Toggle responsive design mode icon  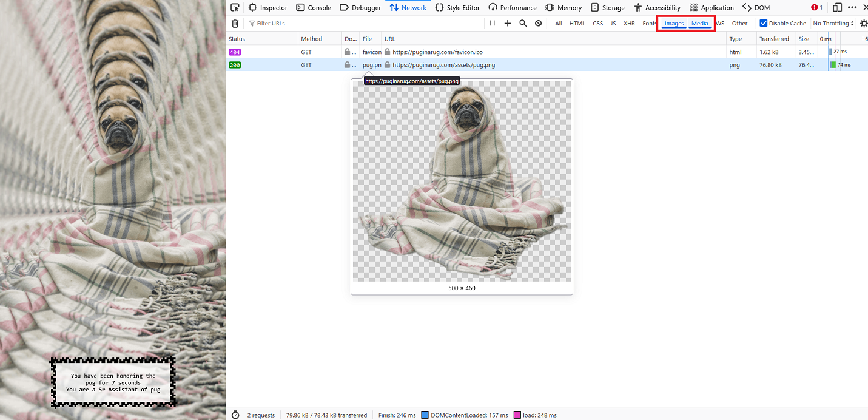(837, 8)
